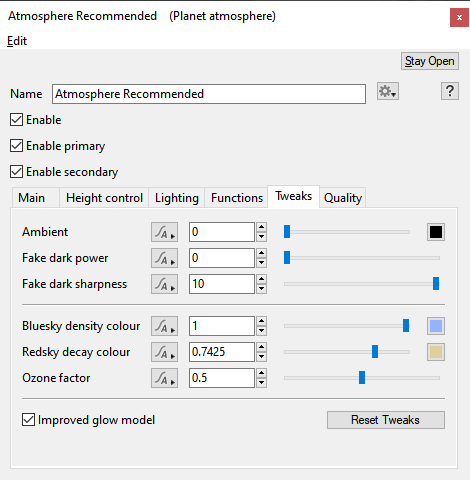Disable the Improved glow model checkbox

tap(28, 420)
